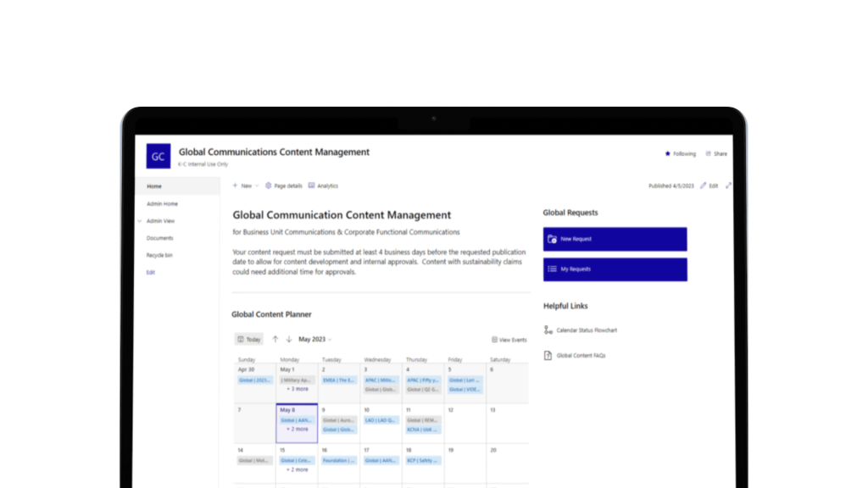Select Home in the left navigation
The width and height of the screenshot is (868, 488).
click(154, 186)
